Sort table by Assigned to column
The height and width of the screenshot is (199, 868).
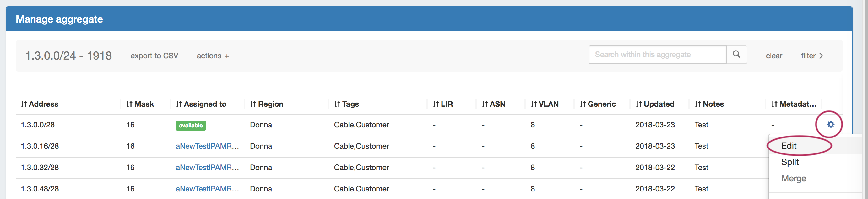click(x=201, y=105)
